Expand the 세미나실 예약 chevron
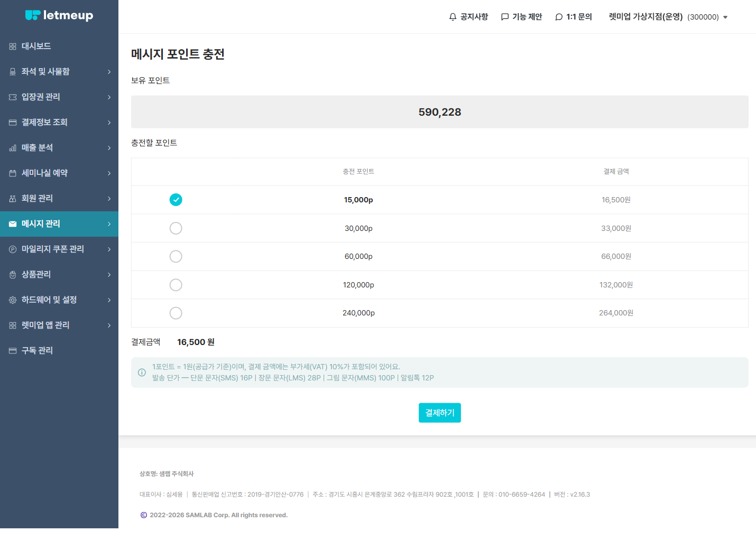The image size is (756, 541). pos(109,173)
